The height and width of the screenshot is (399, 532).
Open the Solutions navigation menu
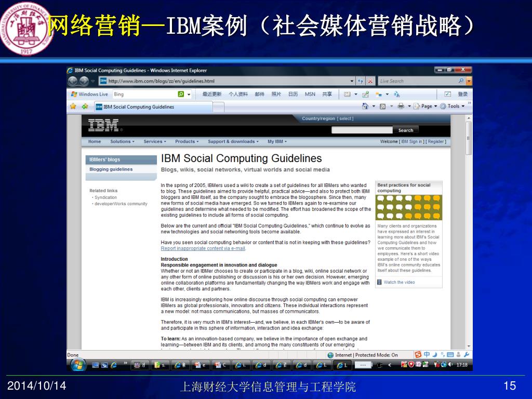(122, 141)
